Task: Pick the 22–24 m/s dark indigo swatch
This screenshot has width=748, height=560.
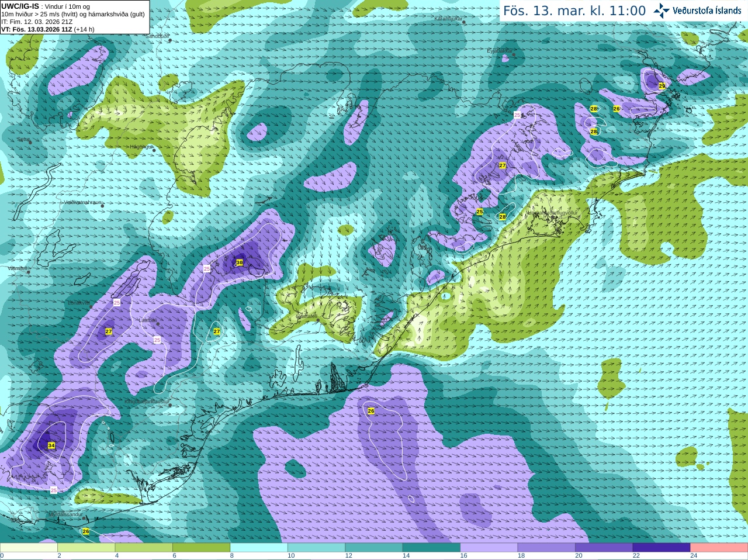Action: (x=662, y=548)
